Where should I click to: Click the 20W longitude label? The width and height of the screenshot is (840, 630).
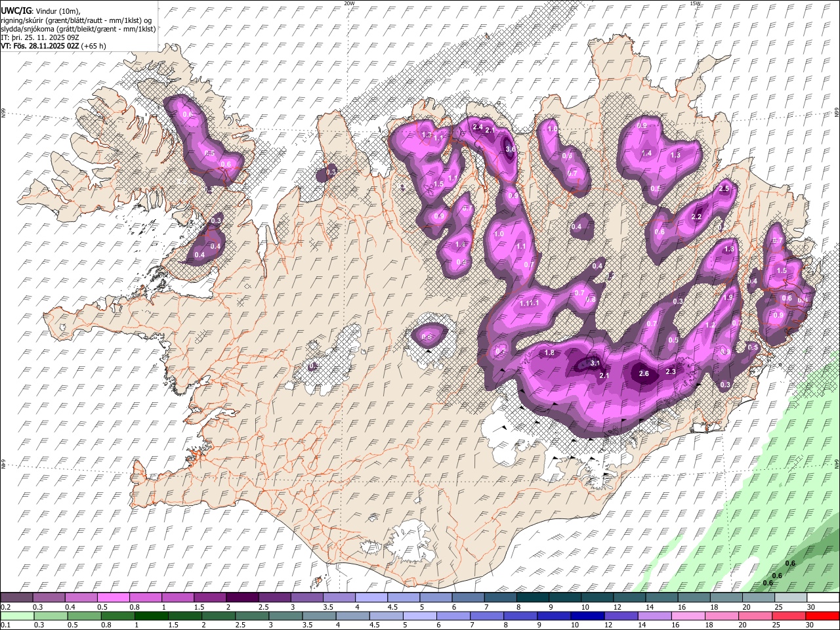(x=349, y=3)
